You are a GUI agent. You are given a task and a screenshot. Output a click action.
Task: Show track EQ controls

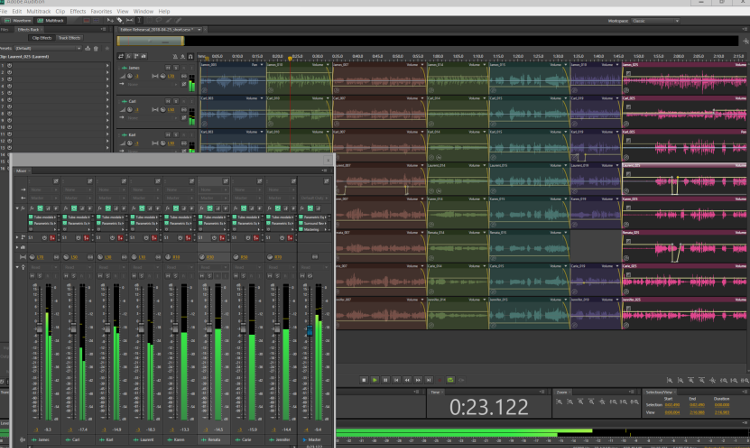coord(144,56)
